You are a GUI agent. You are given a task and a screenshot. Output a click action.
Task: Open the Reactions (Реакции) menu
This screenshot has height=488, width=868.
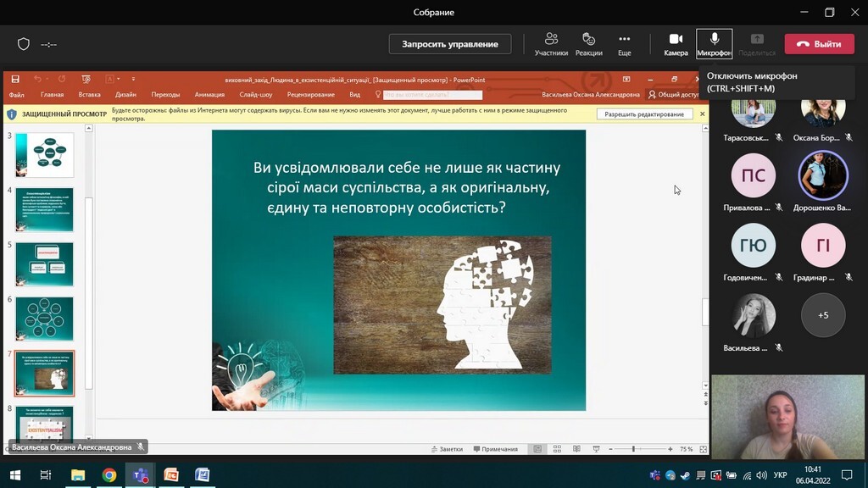click(x=588, y=43)
